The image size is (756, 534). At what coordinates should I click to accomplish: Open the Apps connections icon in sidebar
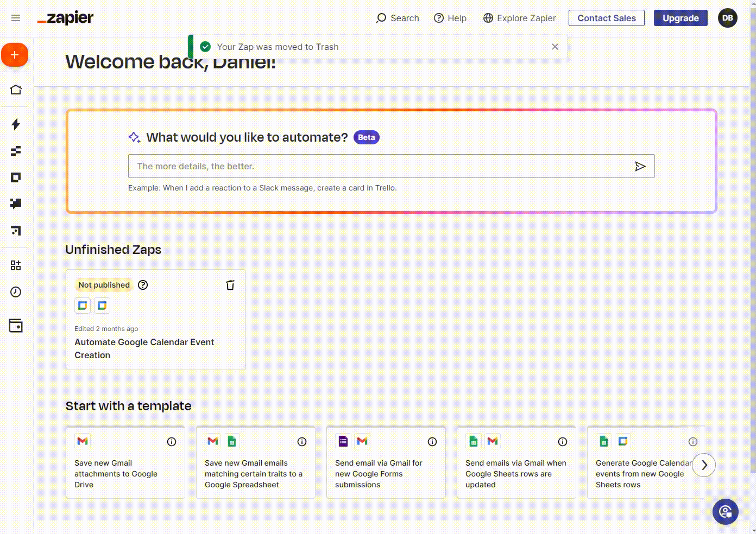click(15, 265)
